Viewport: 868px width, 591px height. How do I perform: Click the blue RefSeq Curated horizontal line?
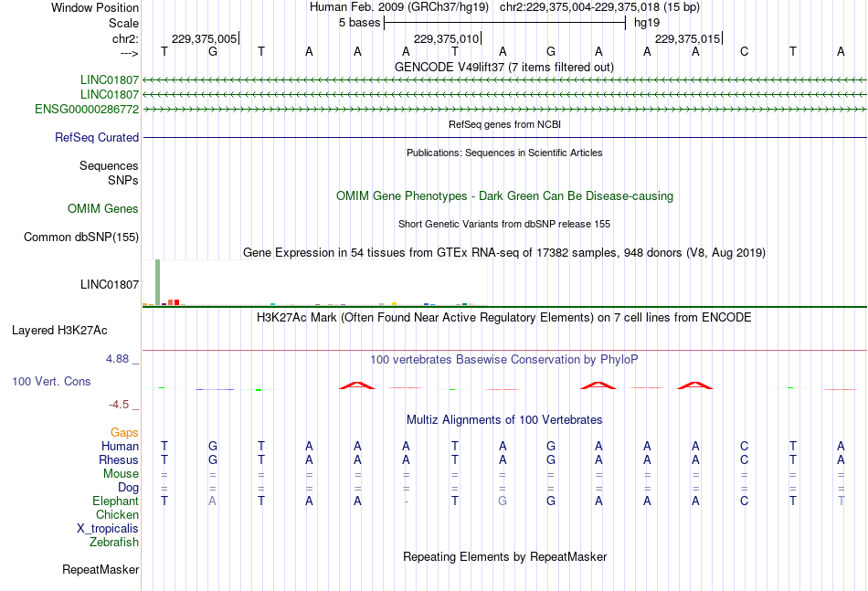[x=505, y=137]
